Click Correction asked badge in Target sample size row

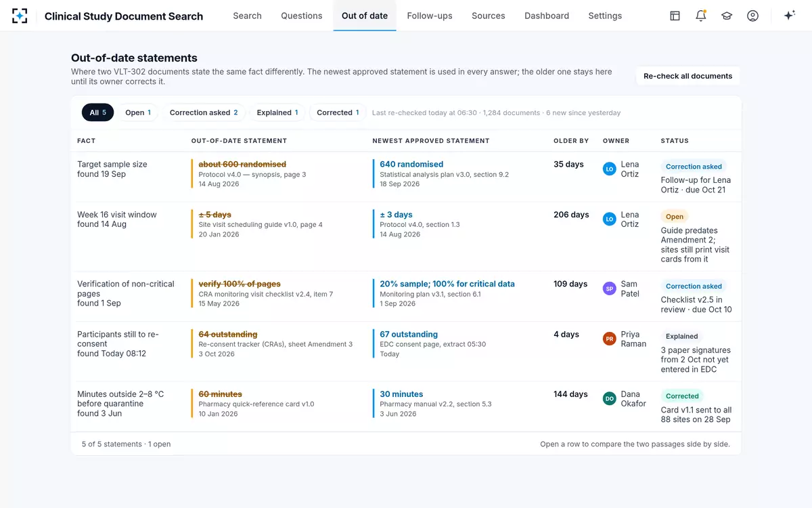pyautogui.click(x=694, y=167)
